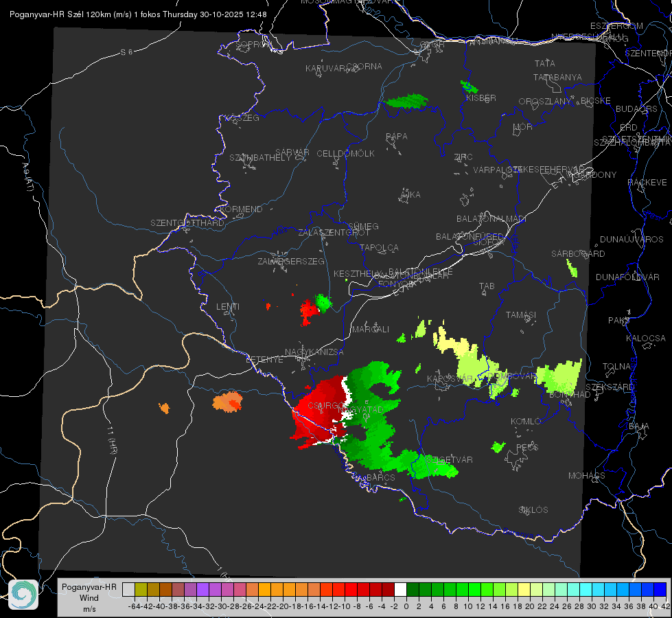Viewport: 672px width, 618px height.
Task: Click the 42 value at legend end
Action: (x=665, y=606)
